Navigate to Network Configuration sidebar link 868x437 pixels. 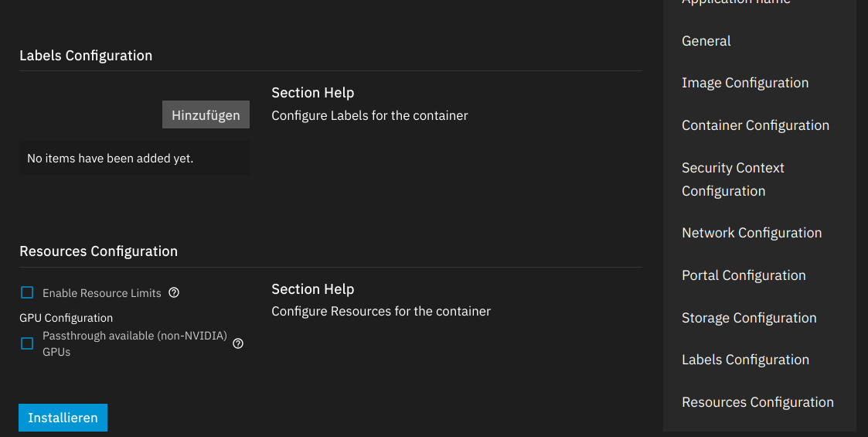pyautogui.click(x=751, y=233)
